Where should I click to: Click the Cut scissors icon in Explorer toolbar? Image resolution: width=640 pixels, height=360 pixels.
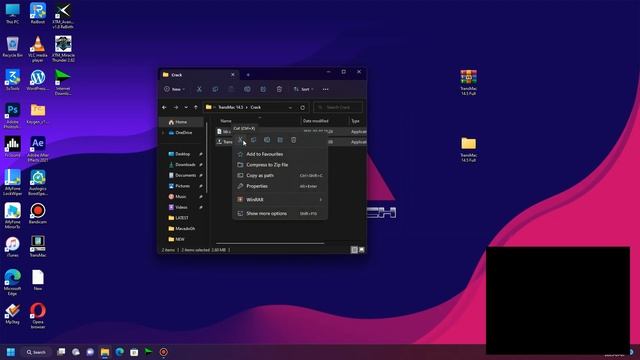click(199, 89)
